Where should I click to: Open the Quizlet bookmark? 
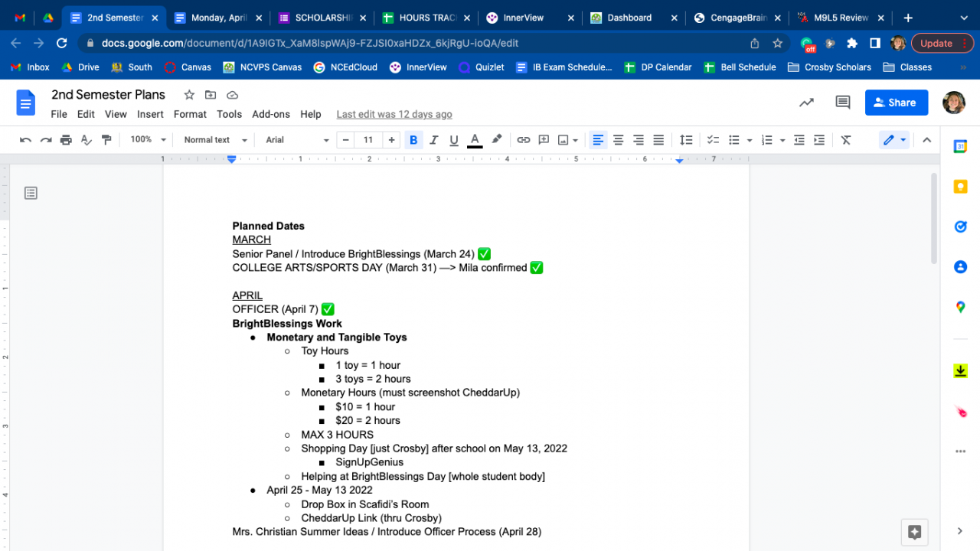pyautogui.click(x=482, y=67)
